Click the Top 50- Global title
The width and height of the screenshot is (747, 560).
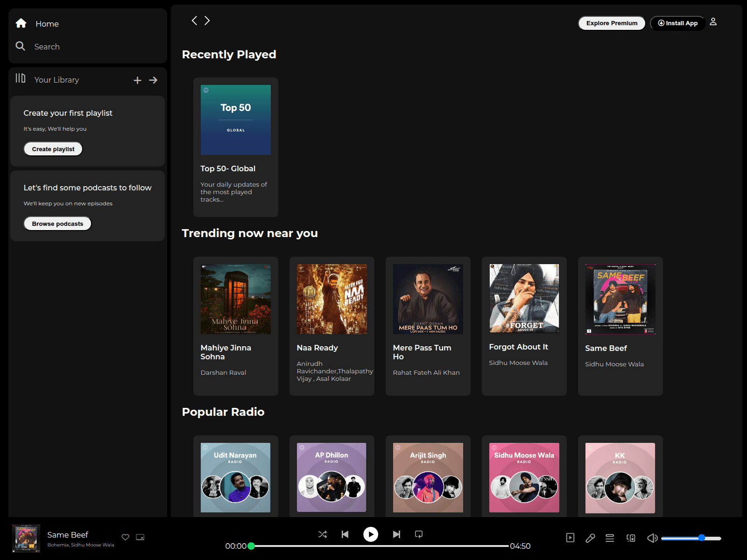[228, 168]
